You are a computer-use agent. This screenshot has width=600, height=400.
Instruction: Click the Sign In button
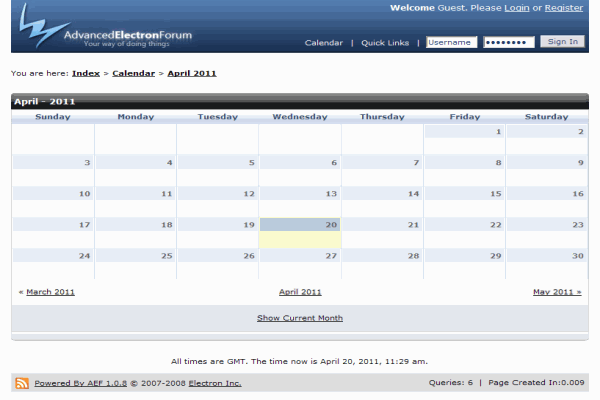point(562,41)
